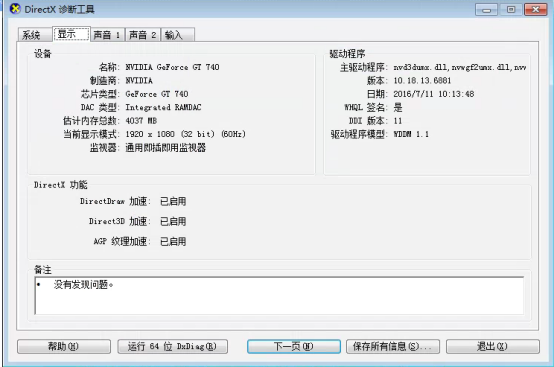
Task: Close the DirectX diagnostic window
Action: tap(536, 10)
